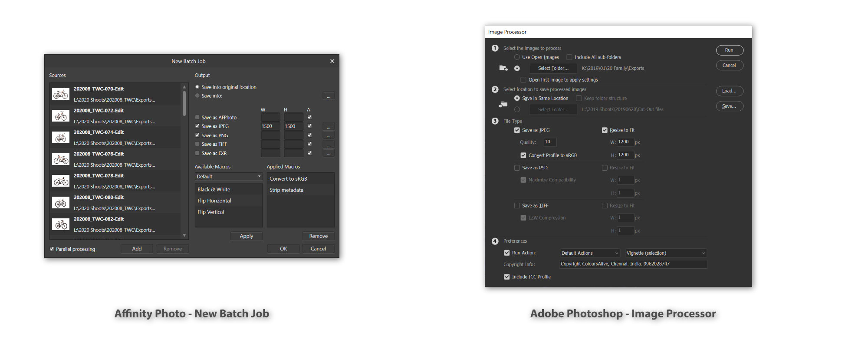This screenshot has width=868, height=346.
Task: Click the Sources list scroll down arrow
Action: click(184, 235)
